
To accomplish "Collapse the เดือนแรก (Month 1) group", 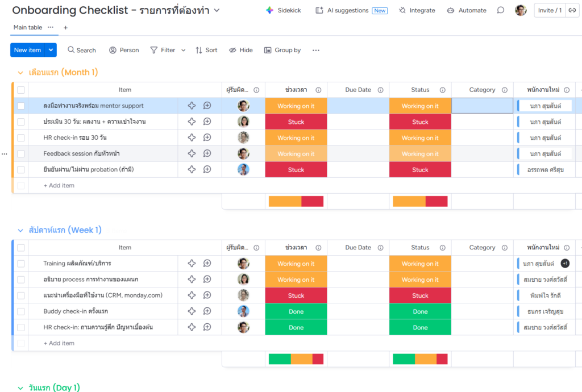I will click(x=20, y=73).
